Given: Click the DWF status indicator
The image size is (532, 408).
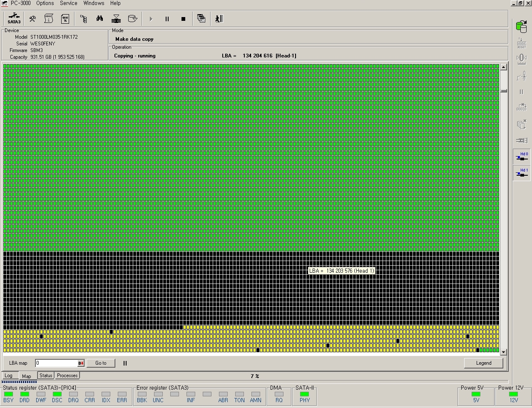Looking at the screenshot, I should coord(41,394).
